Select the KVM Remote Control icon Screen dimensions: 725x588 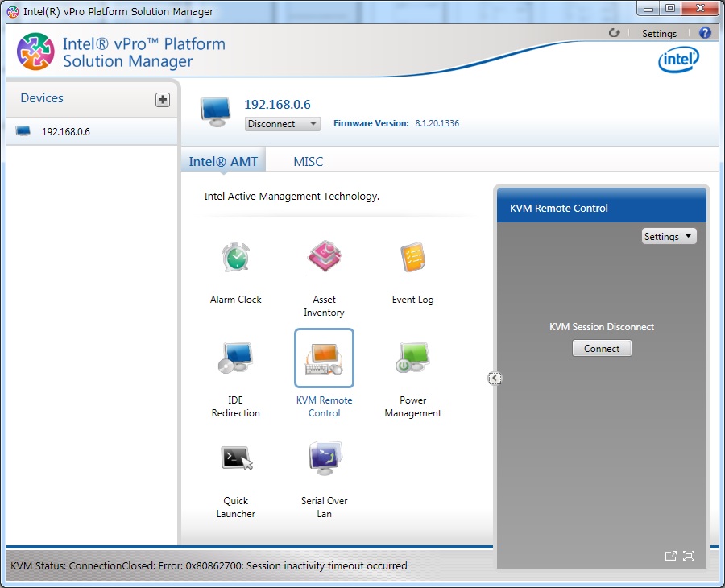[x=324, y=359]
